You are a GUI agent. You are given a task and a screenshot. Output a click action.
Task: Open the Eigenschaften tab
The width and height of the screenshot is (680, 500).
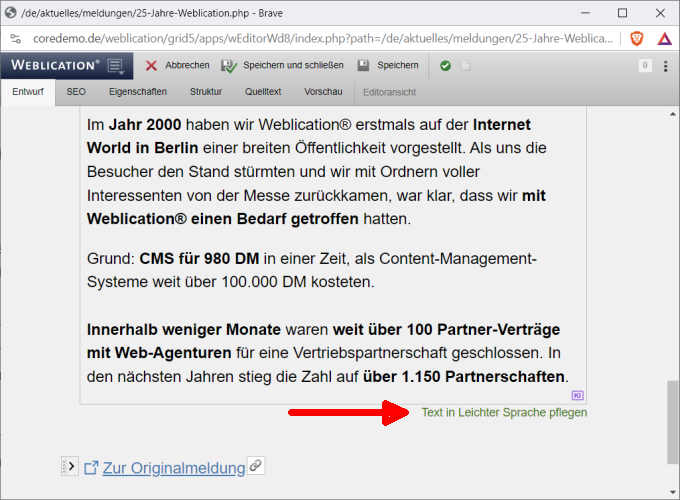pyautogui.click(x=138, y=92)
